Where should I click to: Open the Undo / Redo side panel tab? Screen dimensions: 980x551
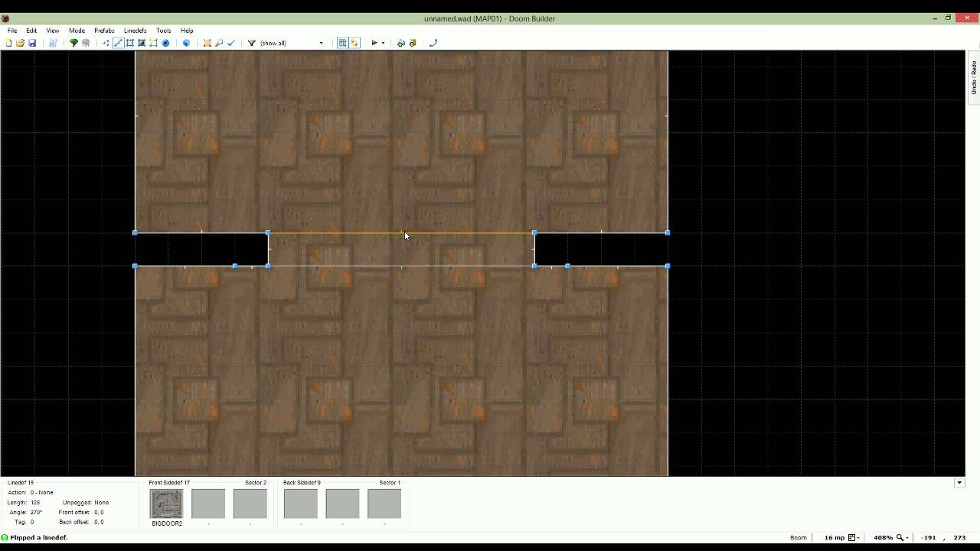point(974,78)
